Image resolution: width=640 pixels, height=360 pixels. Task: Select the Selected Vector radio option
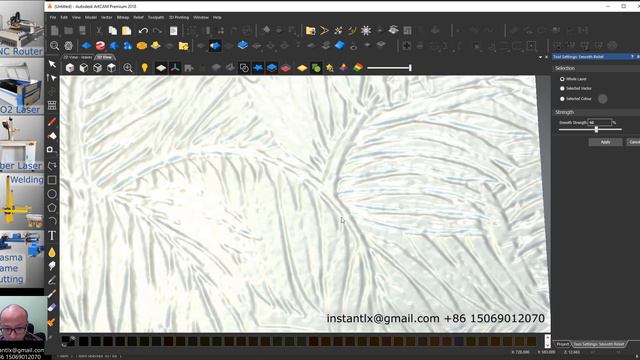coord(562,89)
